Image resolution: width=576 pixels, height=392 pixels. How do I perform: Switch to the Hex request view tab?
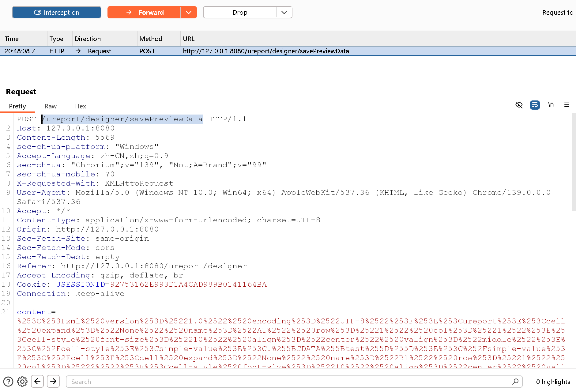pyautogui.click(x=80, y=106)
